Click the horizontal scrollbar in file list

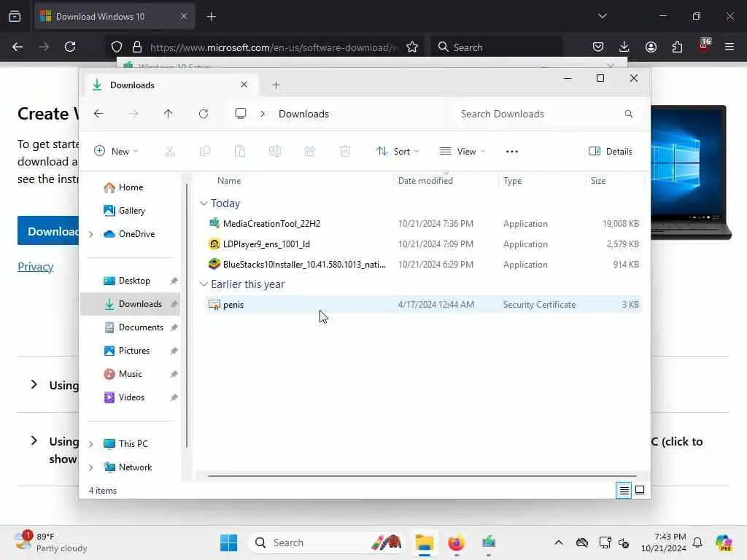tap(422, 475)
